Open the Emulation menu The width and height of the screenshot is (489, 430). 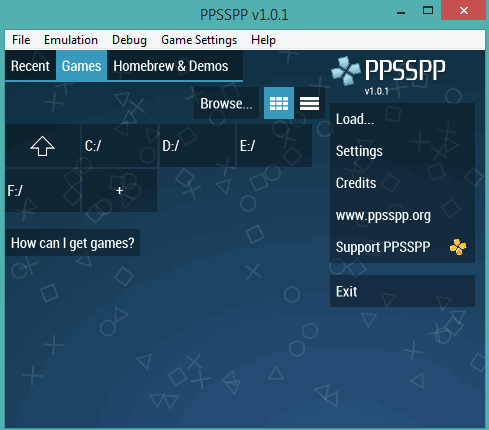[71, 40]
